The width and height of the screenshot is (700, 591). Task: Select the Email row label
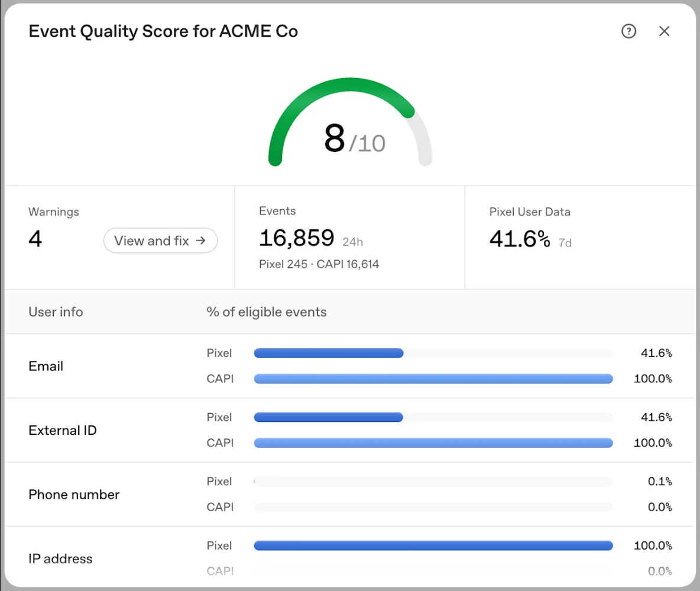46,366
